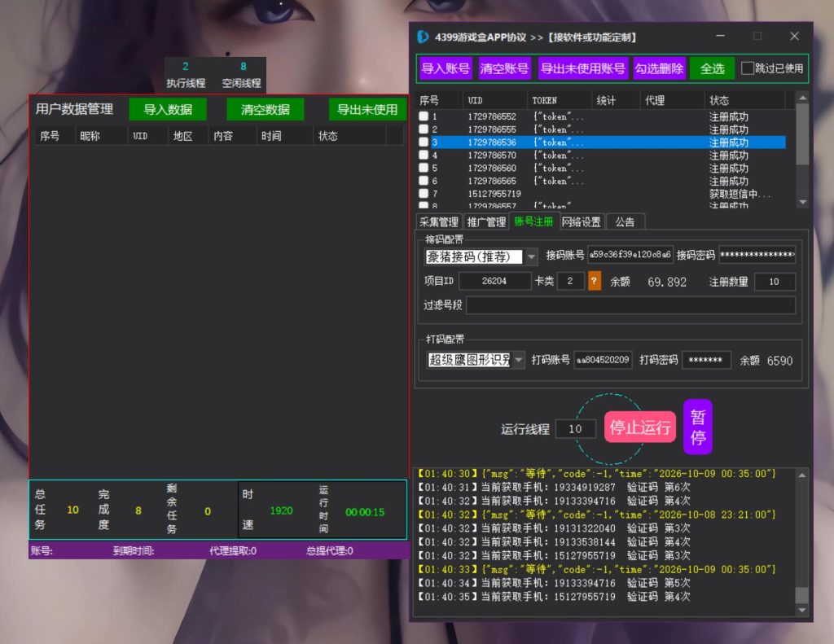Click the 运行线程 field showing 10
Image resolution: width=834 pixels, height=644 pixels.
click(x=575, y=428)
